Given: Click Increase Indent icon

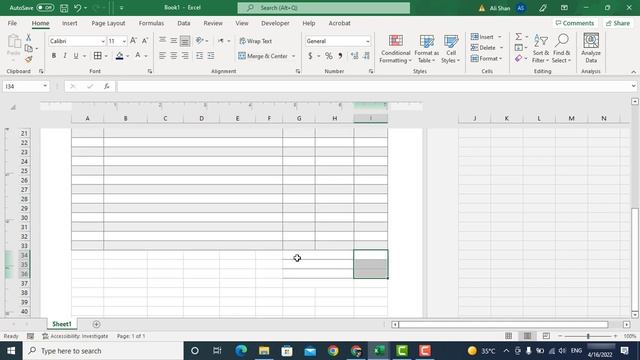Looking at the screenshot, I should (211, 56).
